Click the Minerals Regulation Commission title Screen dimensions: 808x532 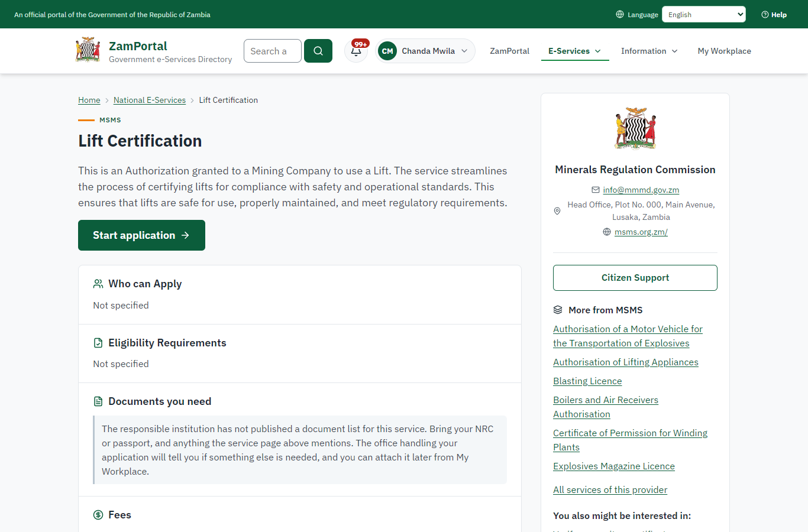point(635,170)
